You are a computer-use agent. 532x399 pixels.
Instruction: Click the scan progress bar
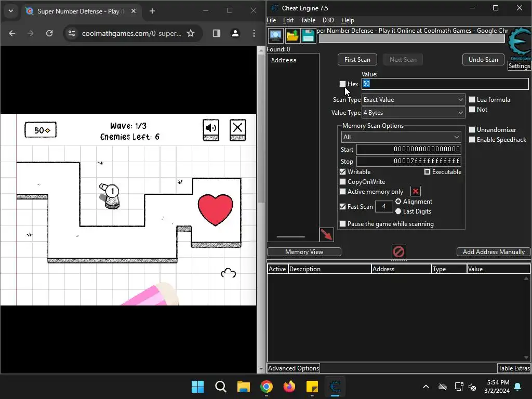pyautogui.click(x=411, y=38)
